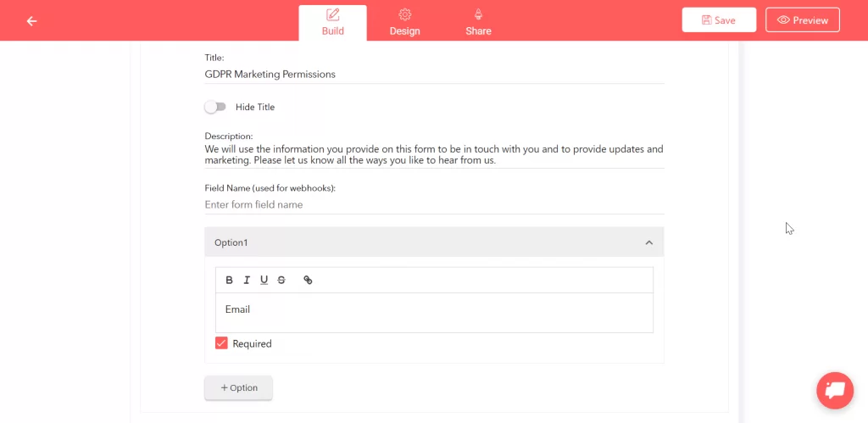Image resolution: width=868 pixels, height=423 pixels.
Task: Focus the Field Name webhooks input
Action: click(433, 205)
